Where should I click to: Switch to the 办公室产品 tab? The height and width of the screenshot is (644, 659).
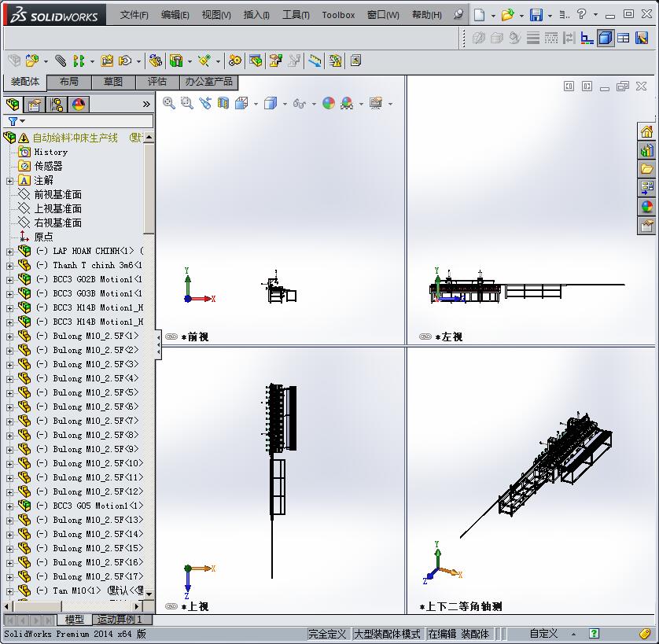pos(209,82)
